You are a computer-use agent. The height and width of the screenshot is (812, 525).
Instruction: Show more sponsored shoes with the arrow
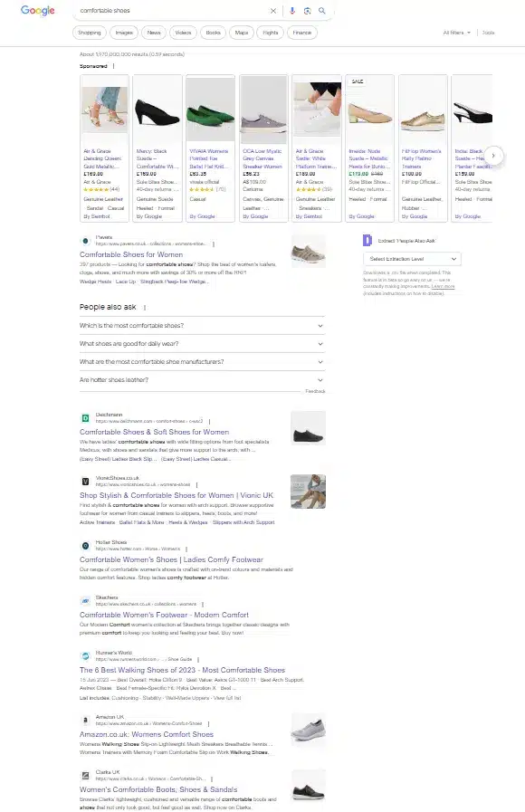pos(493,156)
